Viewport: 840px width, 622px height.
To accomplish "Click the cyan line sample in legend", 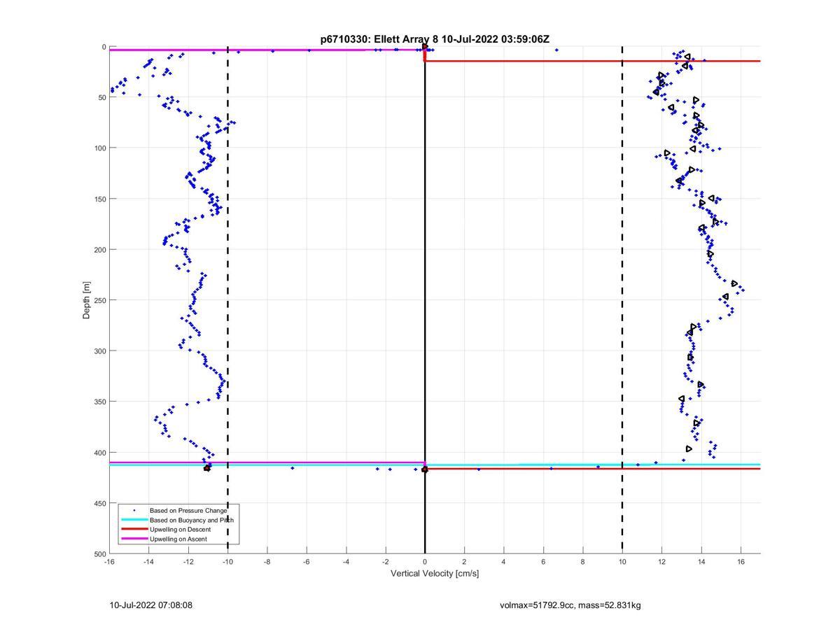I will click(x=134, y=520).
